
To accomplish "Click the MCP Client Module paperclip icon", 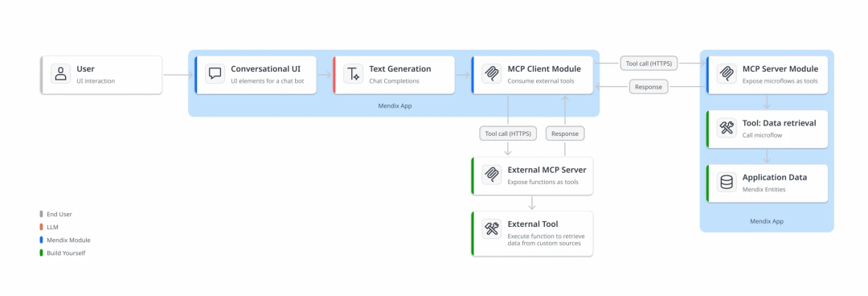I will [492, 74].
